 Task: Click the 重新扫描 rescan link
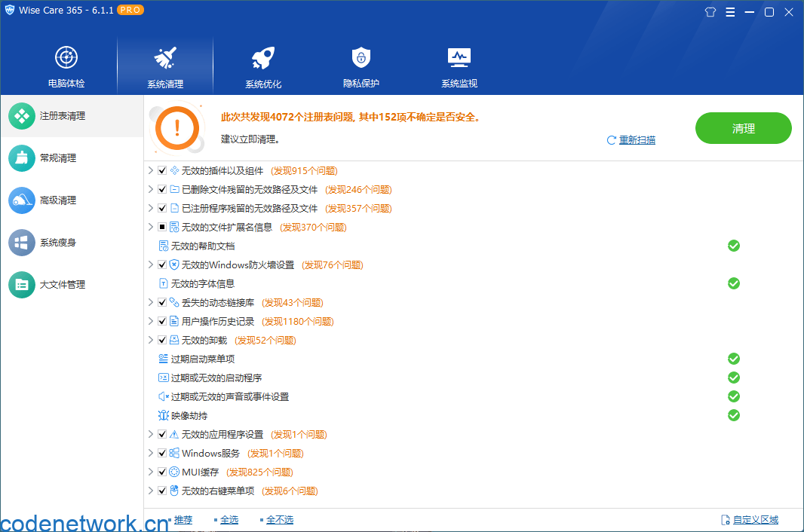636,140
